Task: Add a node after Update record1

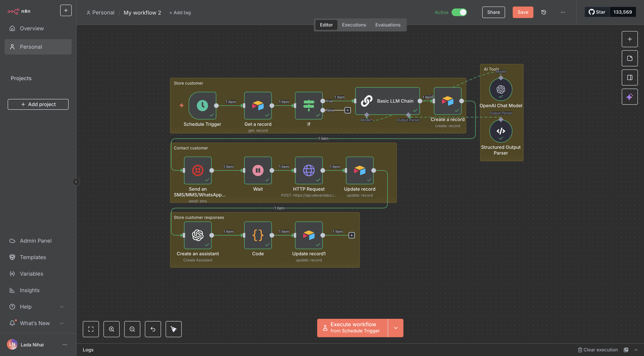Action: coord(352,235)
